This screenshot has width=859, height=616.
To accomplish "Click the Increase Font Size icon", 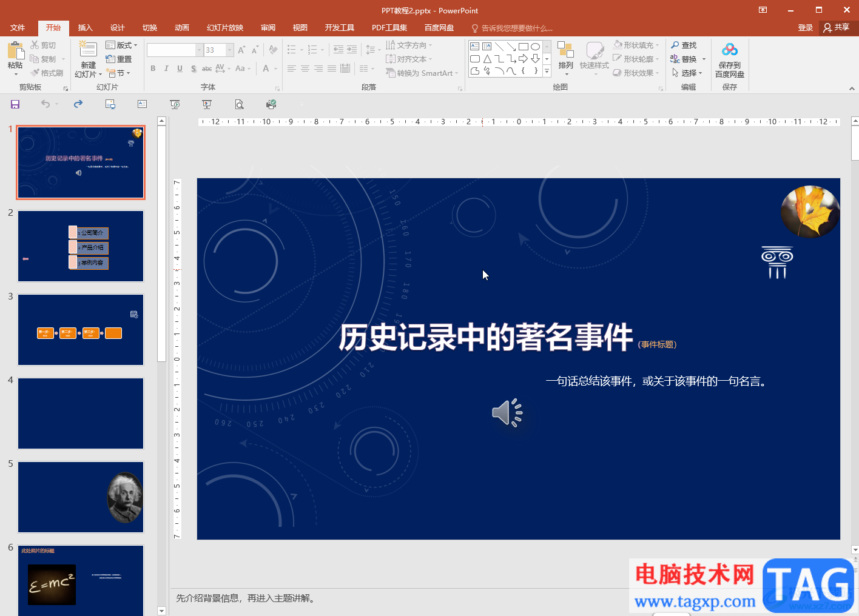I will [x=241, y=50].
